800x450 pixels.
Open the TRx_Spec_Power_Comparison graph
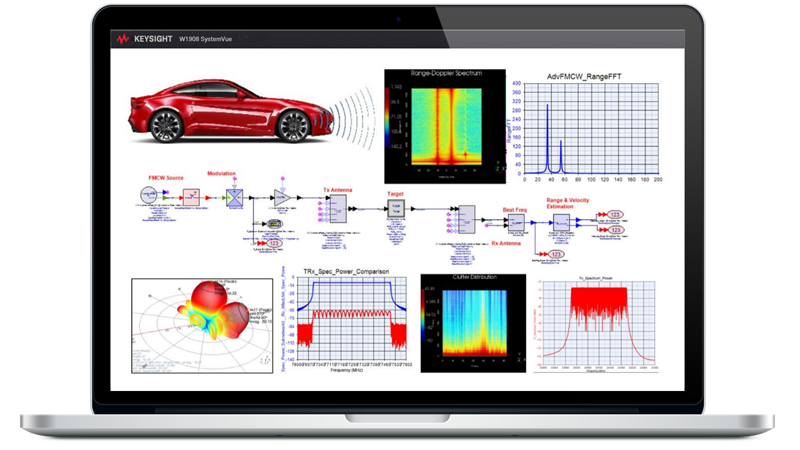pyautogui.click(x=346, y=318)
